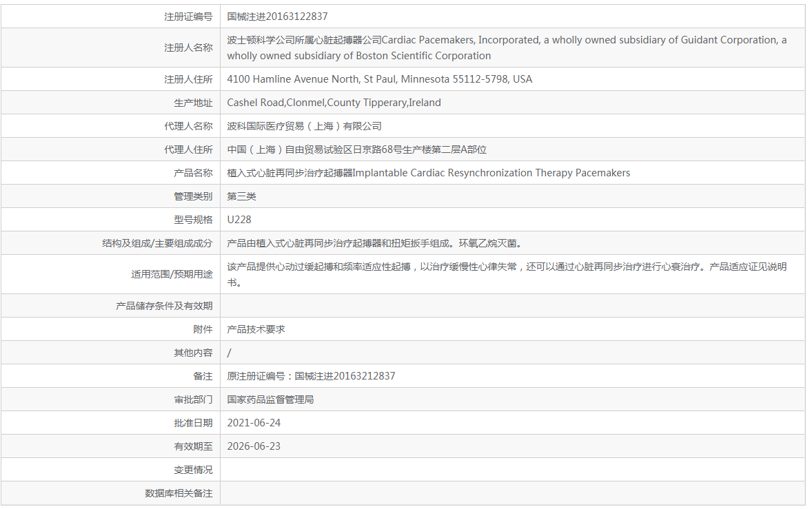The image size is (812, 509).
Task: Click the 结构及组成/主要组成成分 label
Action: point(157,243)
